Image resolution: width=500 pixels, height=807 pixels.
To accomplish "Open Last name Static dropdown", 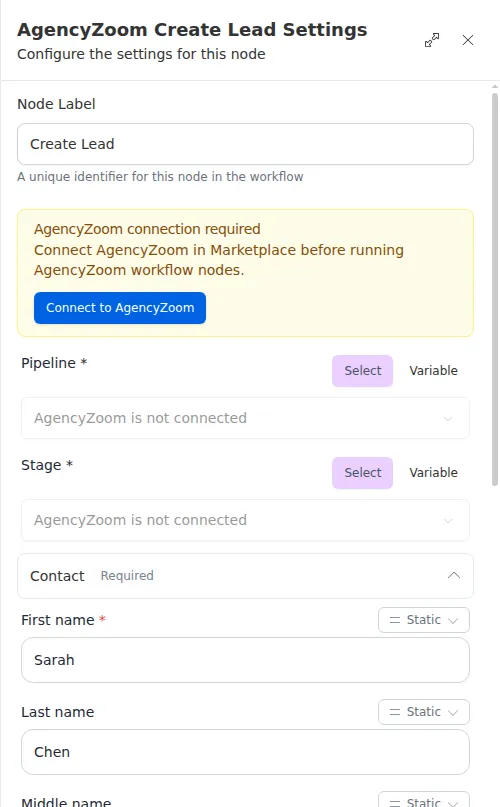I will point(424,712).
